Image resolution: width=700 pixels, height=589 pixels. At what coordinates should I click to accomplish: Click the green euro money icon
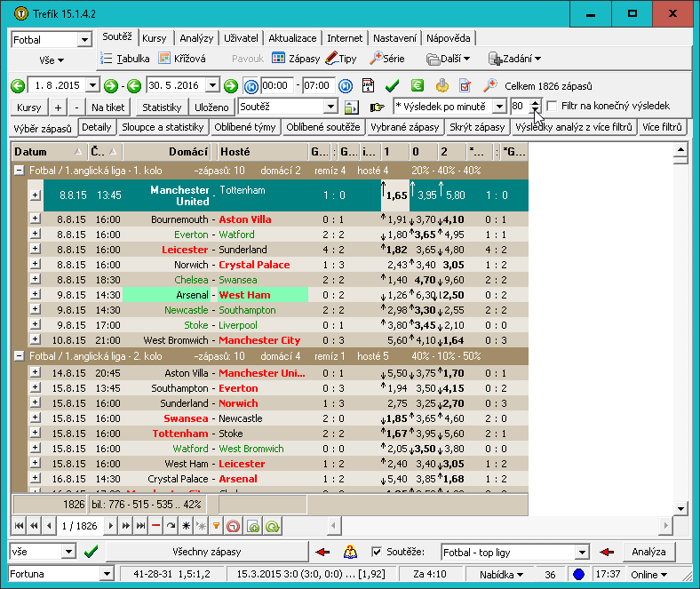(417, 85)
